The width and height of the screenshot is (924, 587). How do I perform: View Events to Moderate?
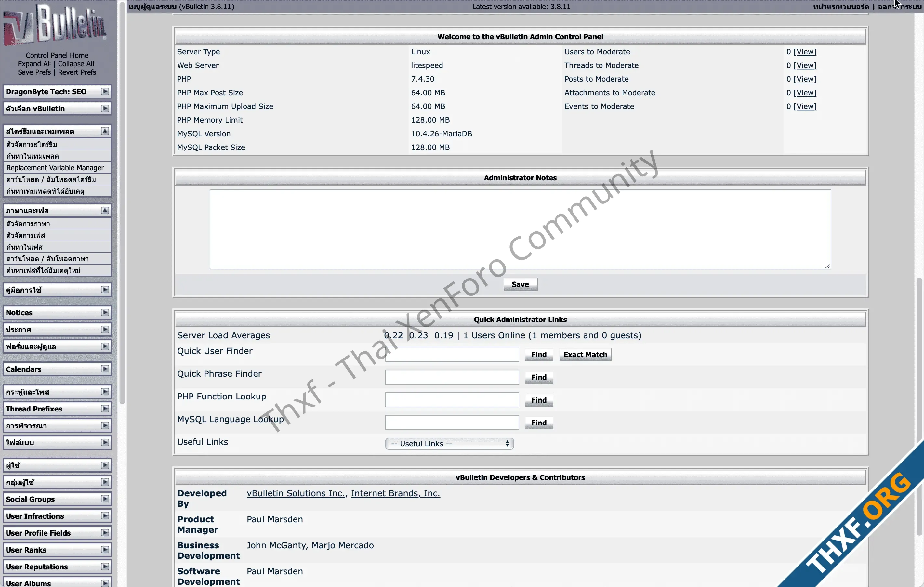805,106
